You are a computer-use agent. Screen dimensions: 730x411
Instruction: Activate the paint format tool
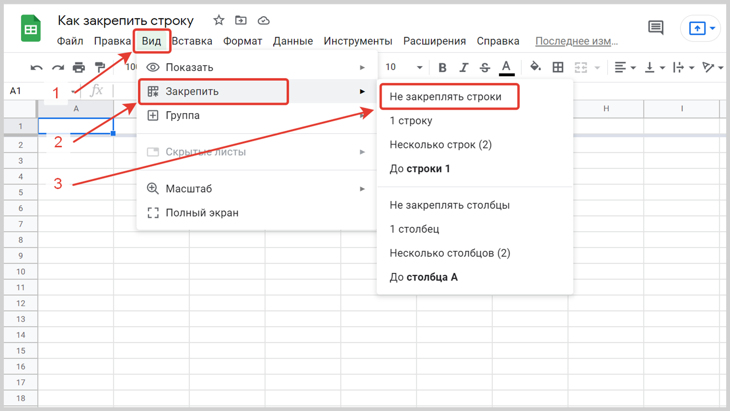point(100,67)
